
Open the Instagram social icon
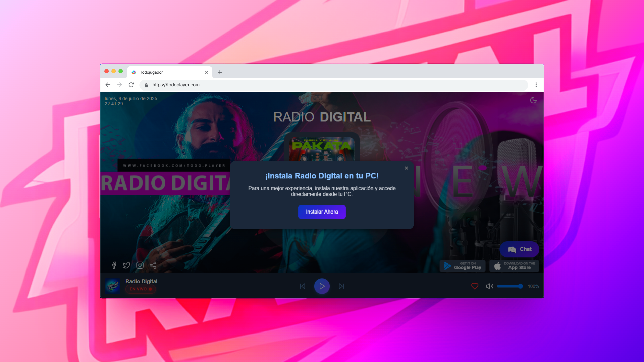point(140,265)
